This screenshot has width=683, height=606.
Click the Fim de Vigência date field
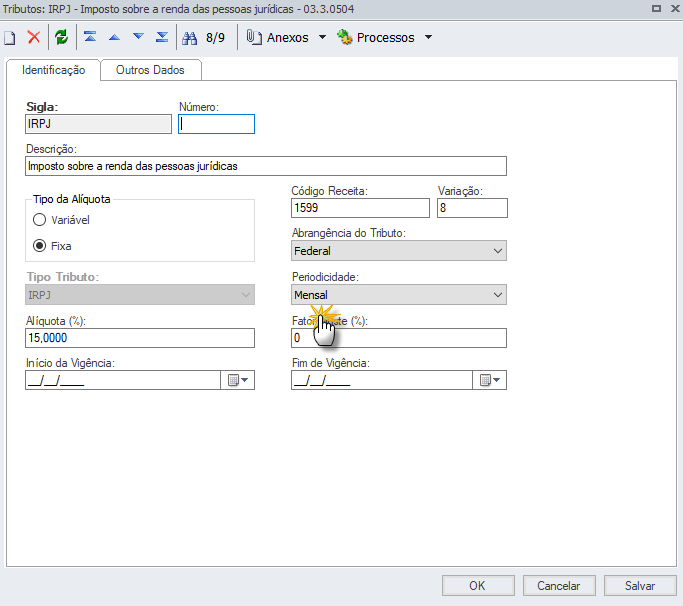(382, 380)
